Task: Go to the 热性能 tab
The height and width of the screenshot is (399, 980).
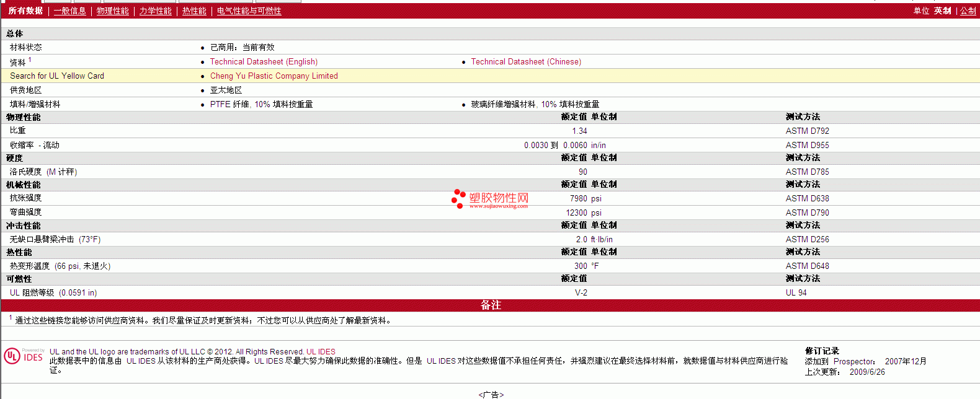Action: (x=194, y=11)
